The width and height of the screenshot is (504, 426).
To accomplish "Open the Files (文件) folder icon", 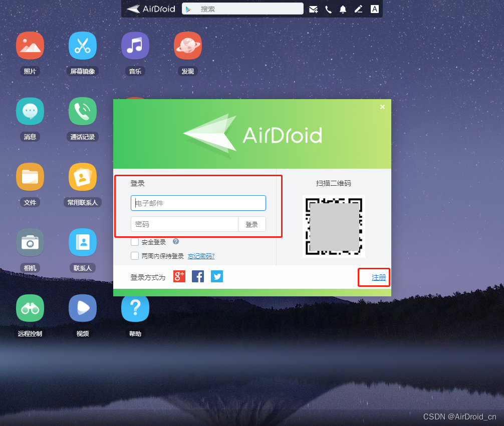I will click(x=30, y=177).
